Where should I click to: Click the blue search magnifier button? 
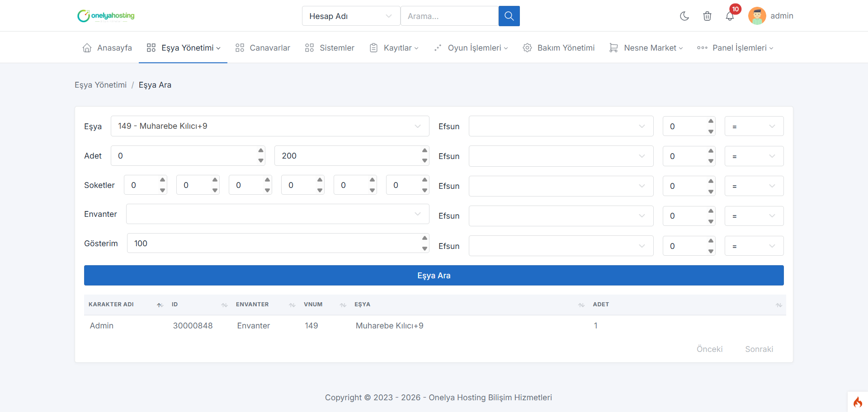point(509,16)
